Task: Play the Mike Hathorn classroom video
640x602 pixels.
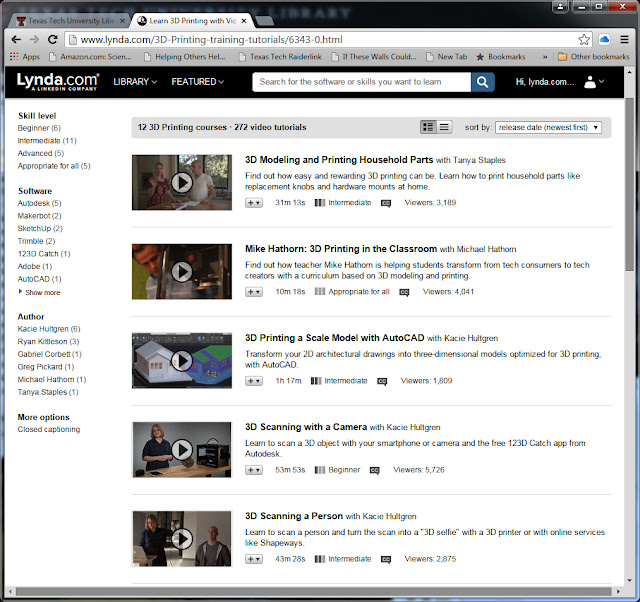Action: [182, 271]
